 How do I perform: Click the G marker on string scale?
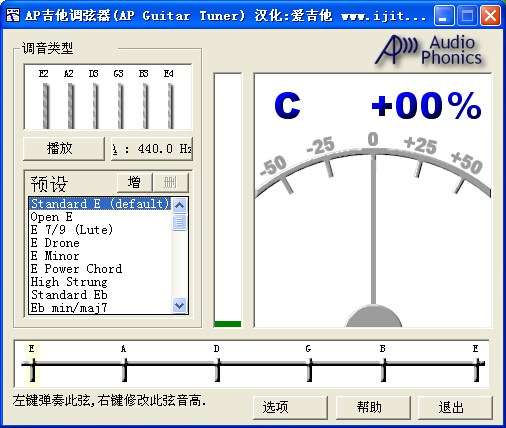310,366
